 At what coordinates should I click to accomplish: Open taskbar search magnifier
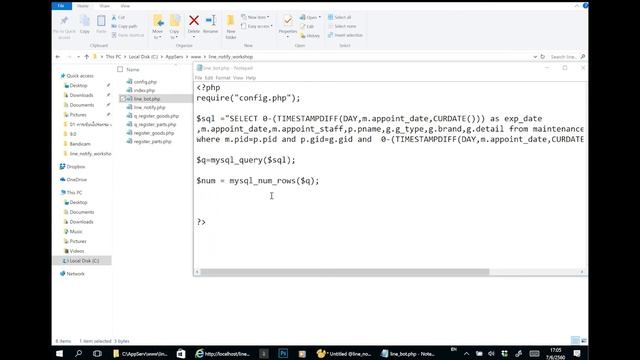tap(78, 353)
